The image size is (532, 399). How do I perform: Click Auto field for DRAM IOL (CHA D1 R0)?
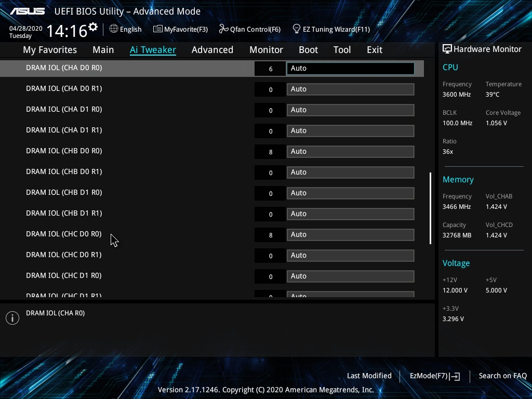tap(351, 110)
